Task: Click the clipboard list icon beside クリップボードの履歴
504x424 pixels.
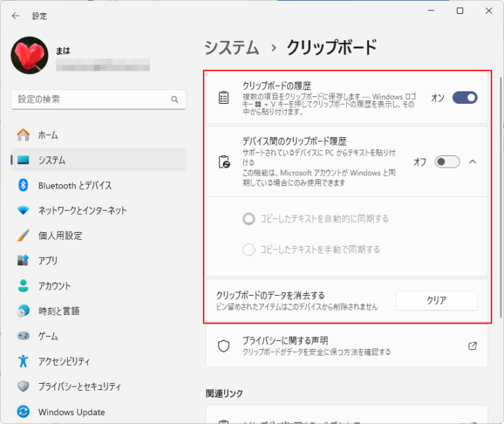Action: tap(224, 98)
